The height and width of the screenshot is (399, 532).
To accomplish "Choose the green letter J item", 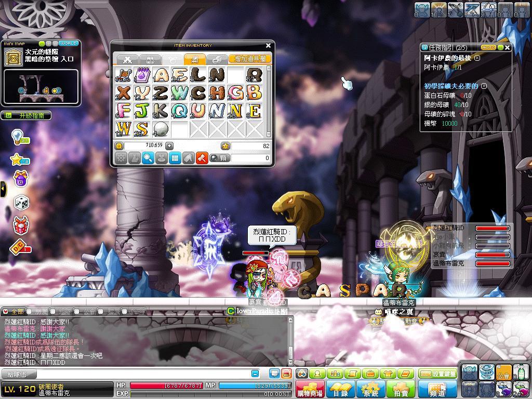I will pyautogui.click(x=142, y=111).
